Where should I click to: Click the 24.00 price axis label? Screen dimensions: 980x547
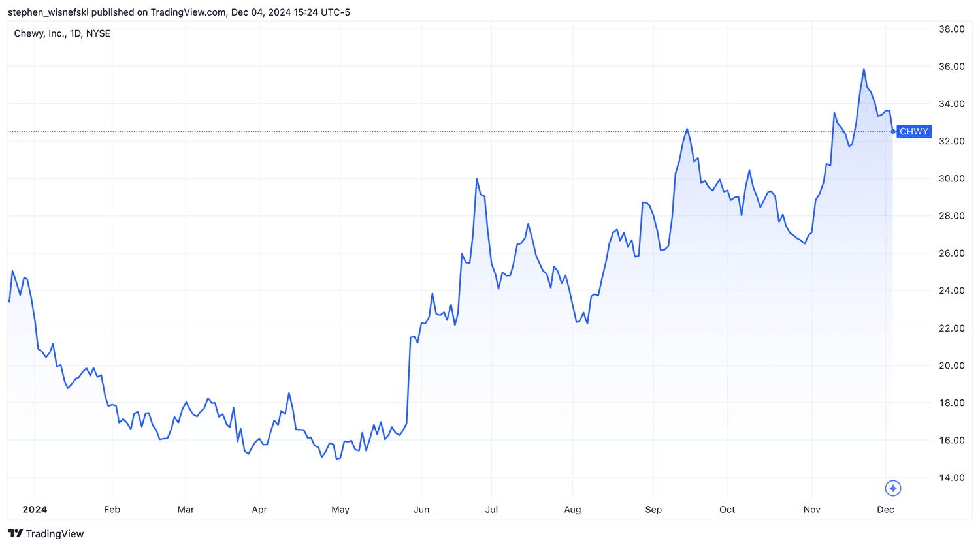tap(952, 290)
